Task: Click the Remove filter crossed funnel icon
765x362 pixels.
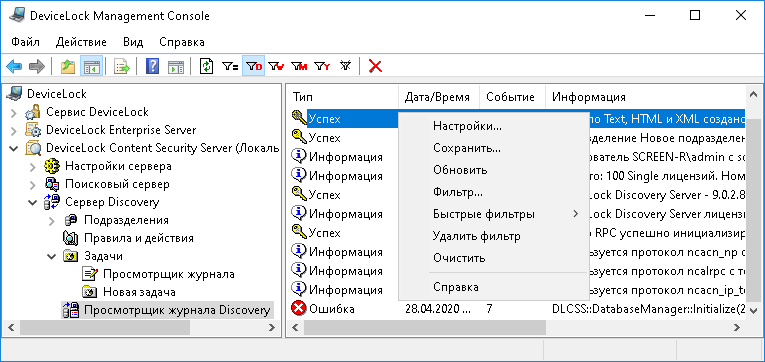Action: tap(345, 66)
